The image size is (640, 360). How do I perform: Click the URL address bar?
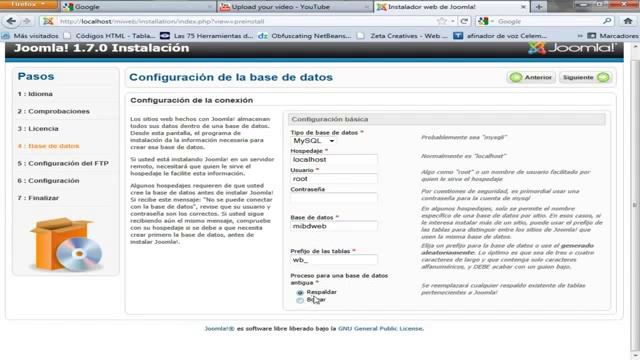pyautogui.click(x=245, y=21)
